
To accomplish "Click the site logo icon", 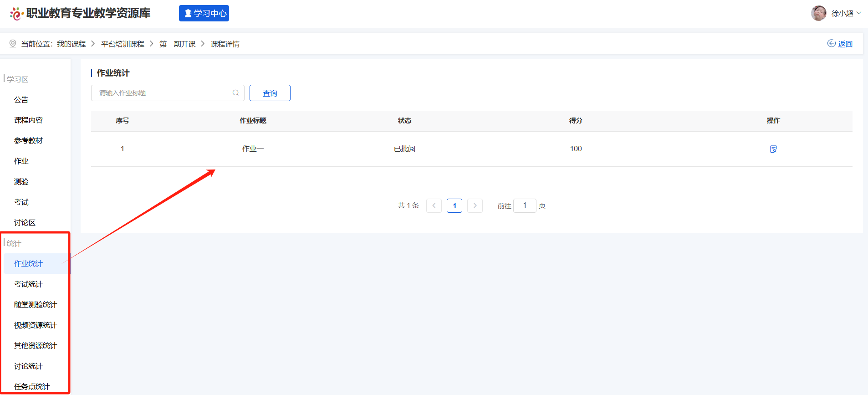I will click(16, 14).
